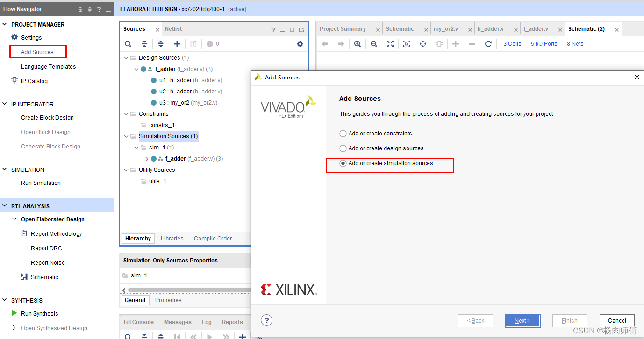
Task: Collapse all sources with the collapse icon
Action: click(144, 44)
